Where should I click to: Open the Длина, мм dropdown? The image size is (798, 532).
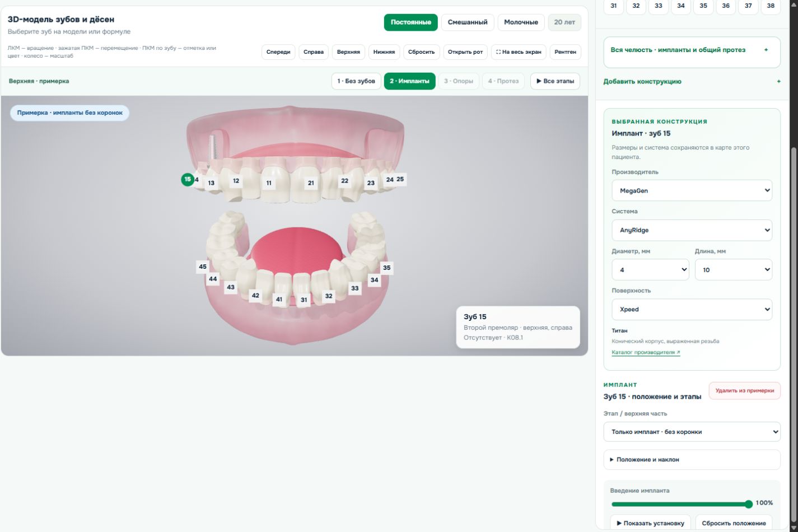[x=734, y=269]
